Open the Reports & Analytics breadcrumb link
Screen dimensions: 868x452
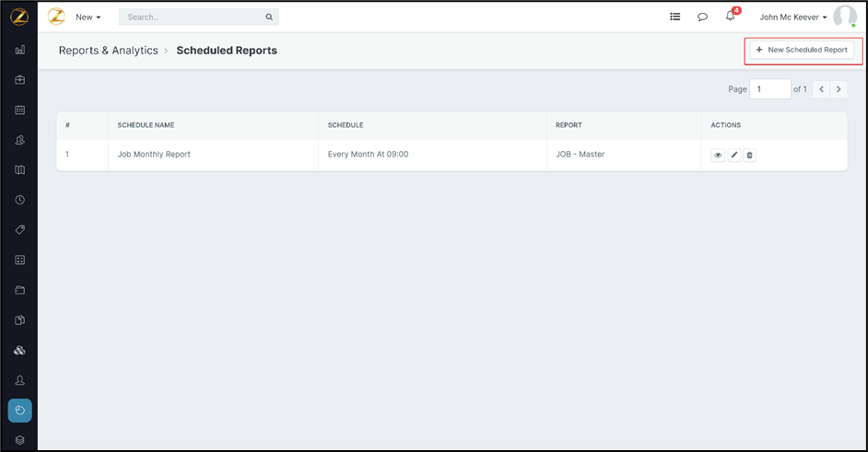[109, 51]
